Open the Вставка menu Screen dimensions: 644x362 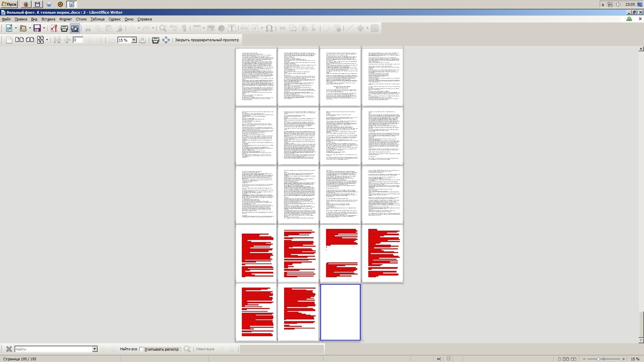point(48,19)
